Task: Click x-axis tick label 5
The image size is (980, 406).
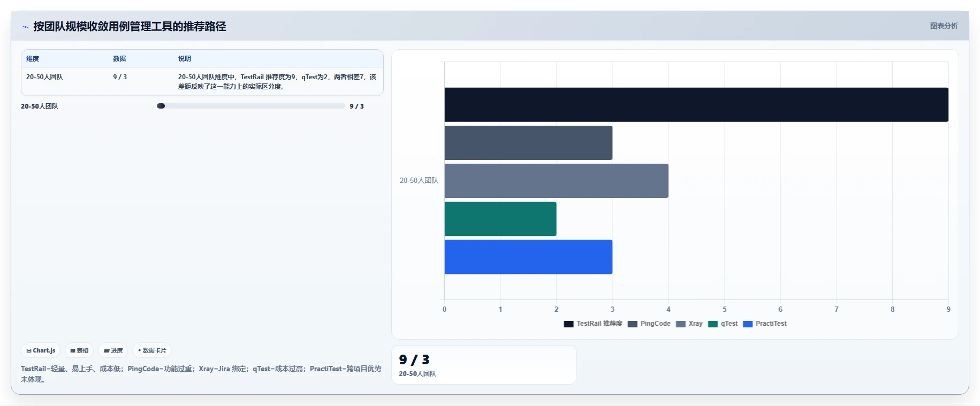Action: (x=725, y=309)
